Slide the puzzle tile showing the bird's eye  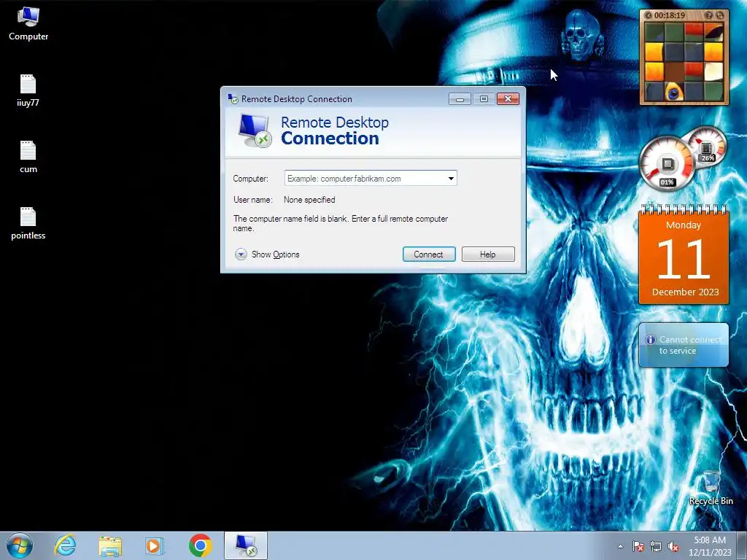click(673, 91)
